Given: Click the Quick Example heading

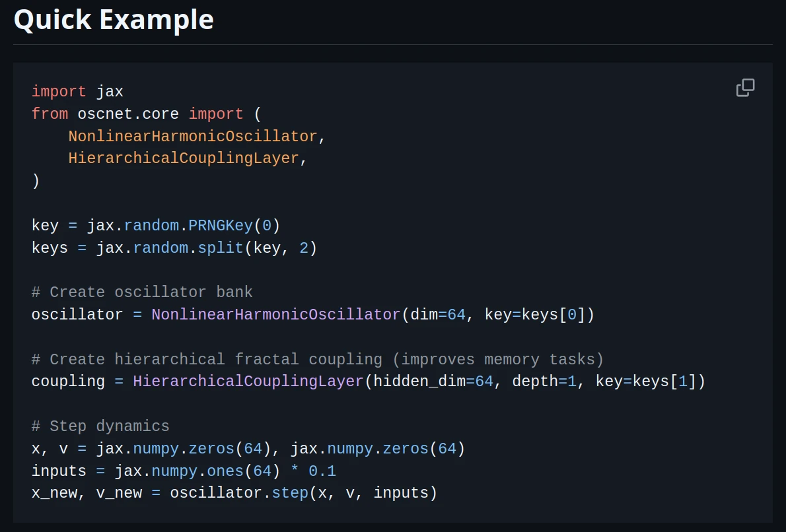Looking at the screenshot, I should [114, 20].
